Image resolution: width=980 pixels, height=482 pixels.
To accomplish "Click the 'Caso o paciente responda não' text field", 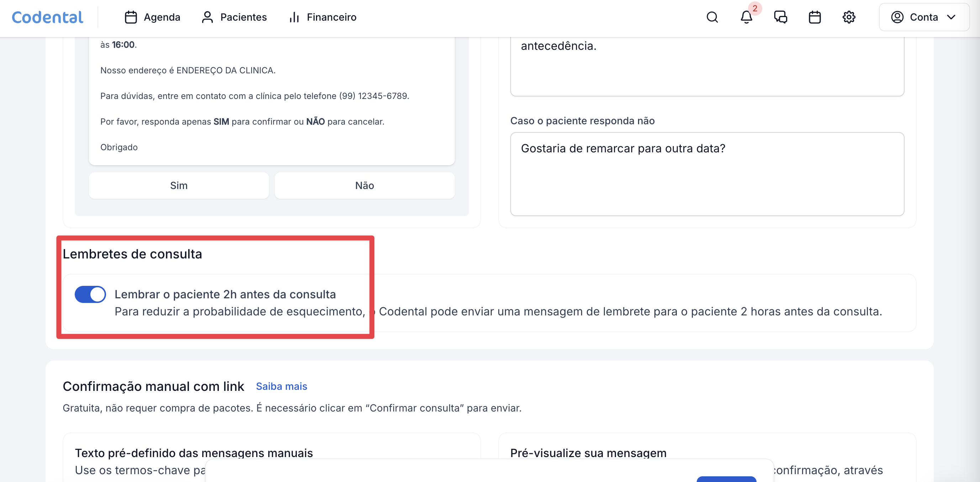I will 707,174.
